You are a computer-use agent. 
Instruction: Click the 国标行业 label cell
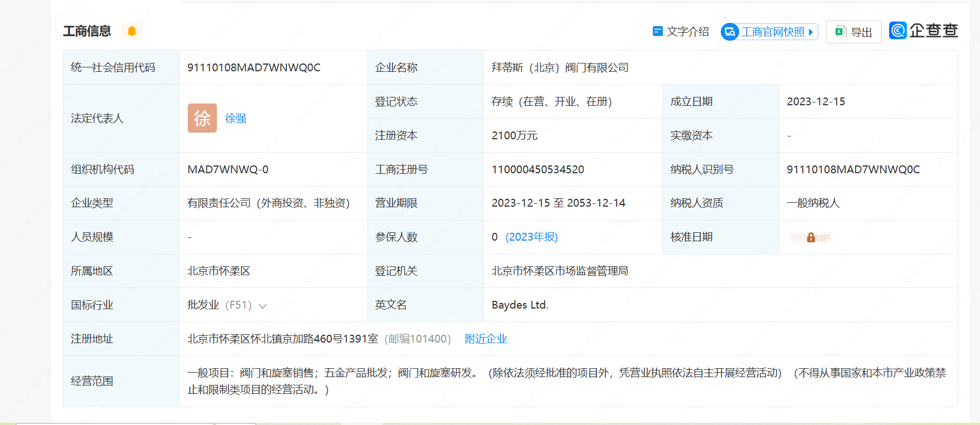(121, 305)
